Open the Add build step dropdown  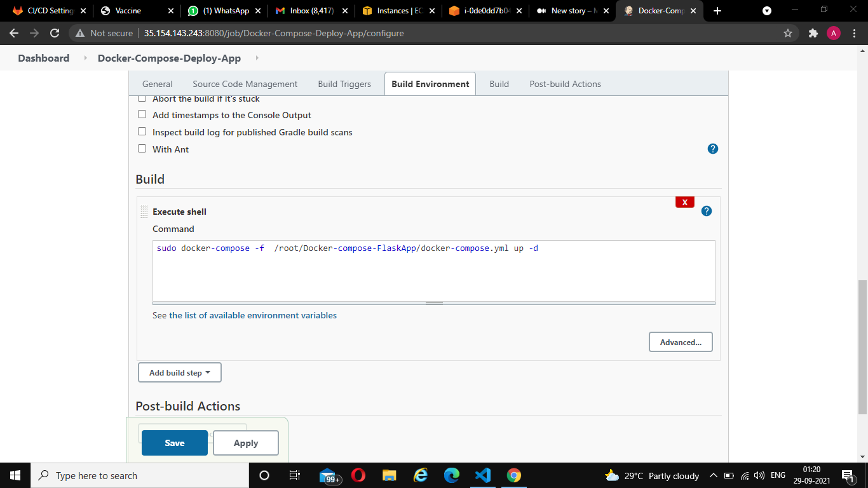[x=179, y=372]
